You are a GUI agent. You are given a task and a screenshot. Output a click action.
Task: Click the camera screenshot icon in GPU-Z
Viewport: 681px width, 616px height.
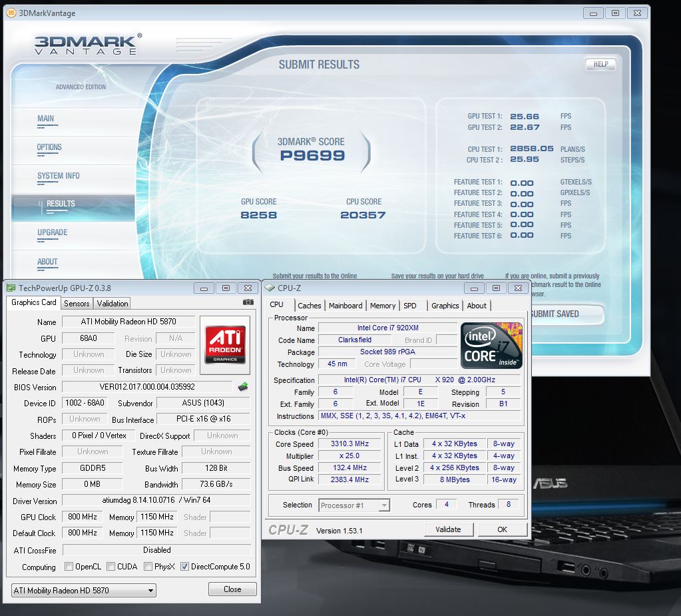(x=248, y=302)
